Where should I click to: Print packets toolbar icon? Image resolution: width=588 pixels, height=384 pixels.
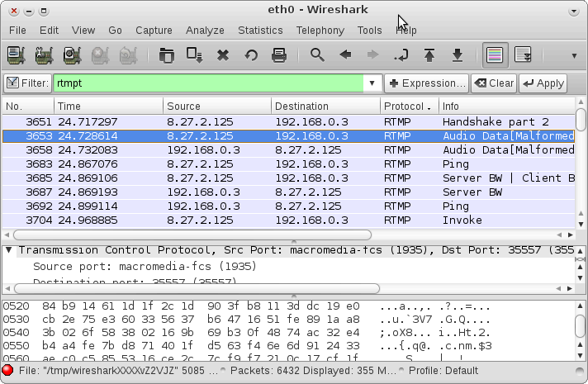(279, 55)
